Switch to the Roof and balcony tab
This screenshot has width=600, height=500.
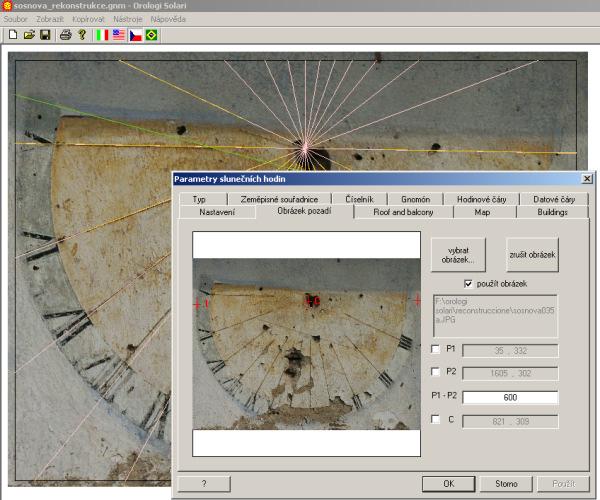pyautogui.click(x=403, y=212)
